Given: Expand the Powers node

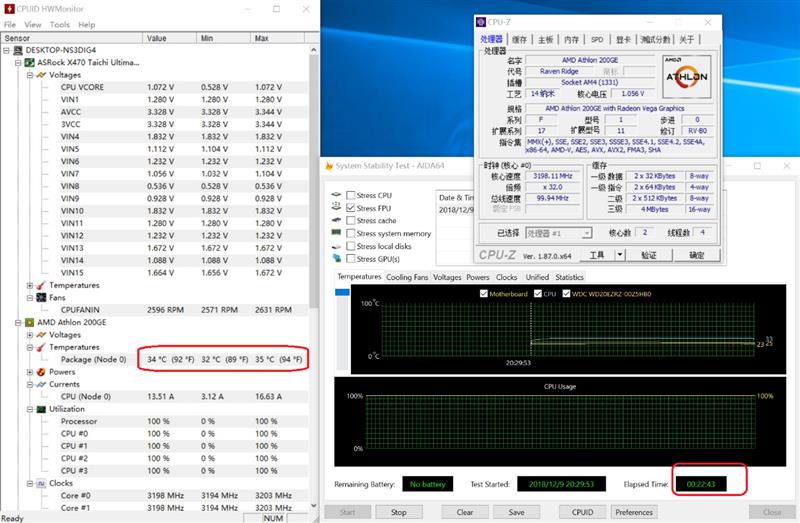Looking at the screenshot, I should (30, 372).
